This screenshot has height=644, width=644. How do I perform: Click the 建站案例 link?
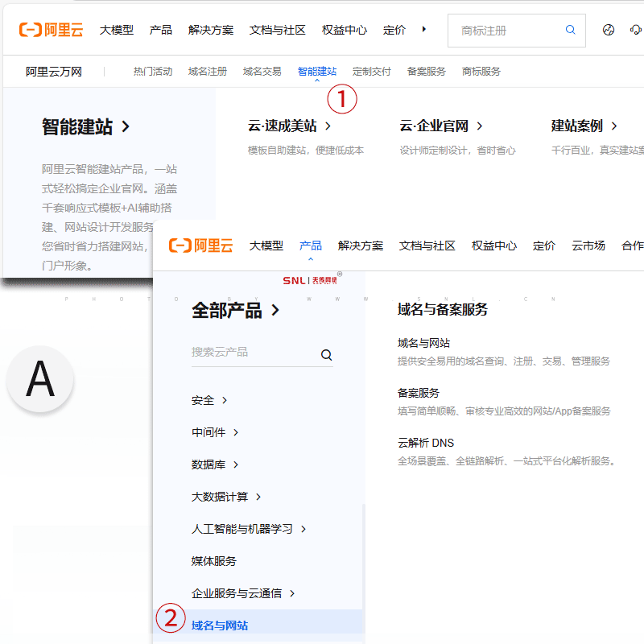click(x=579, y=126)
